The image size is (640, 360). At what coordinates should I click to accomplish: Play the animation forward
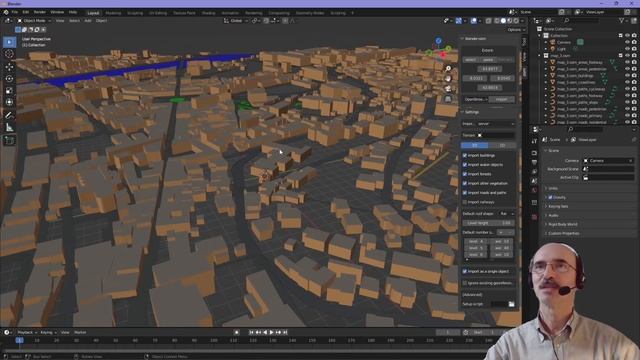coord(271,332)
